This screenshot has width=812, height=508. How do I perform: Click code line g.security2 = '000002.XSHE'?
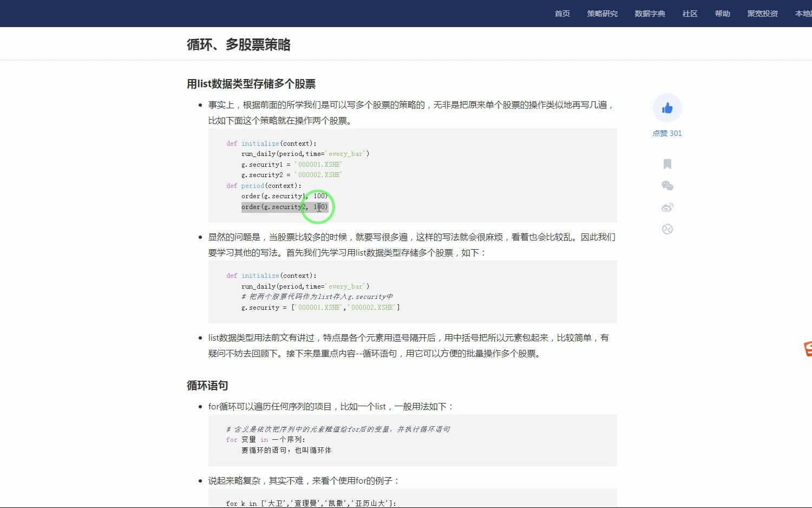[292, 175]
